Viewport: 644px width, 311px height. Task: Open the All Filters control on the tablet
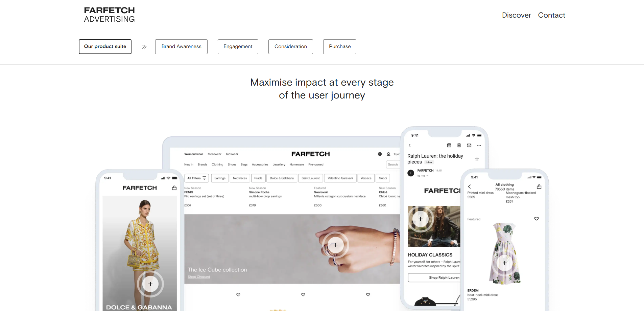point(196,178)
